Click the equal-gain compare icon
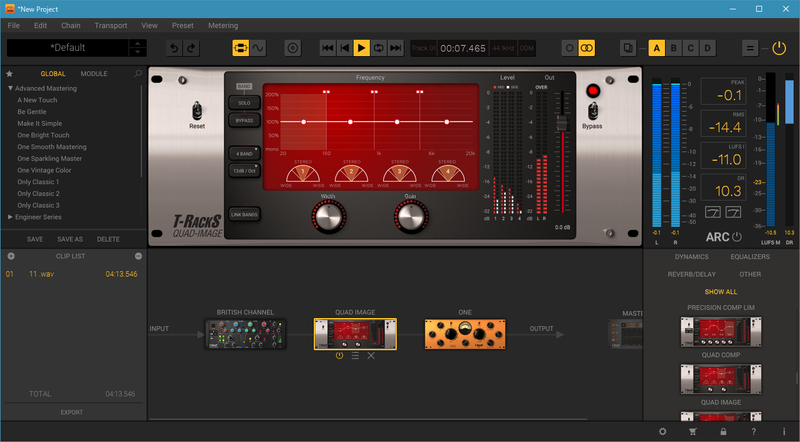 click(750, 48)
